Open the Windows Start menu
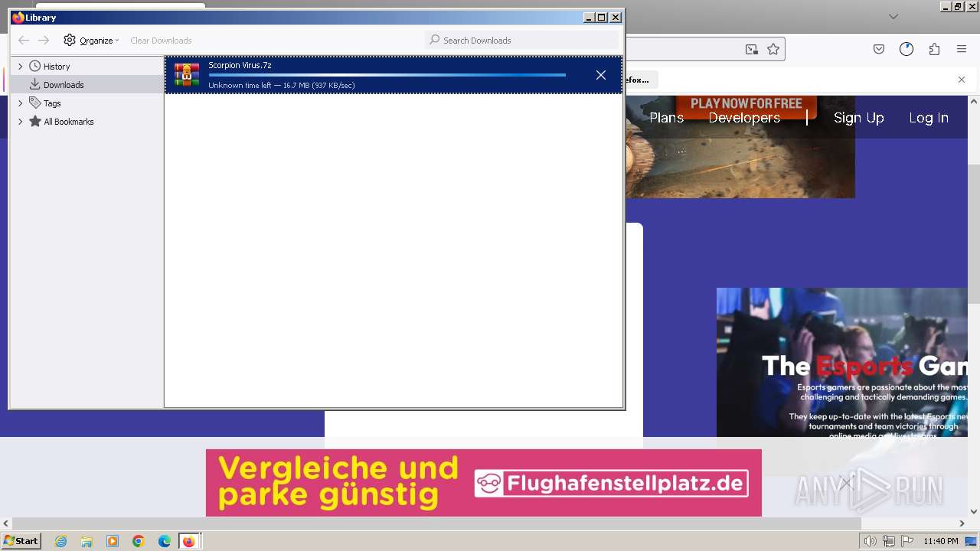Image resolution: width=980 pixels, height=551 pixels. coord(21,540)
